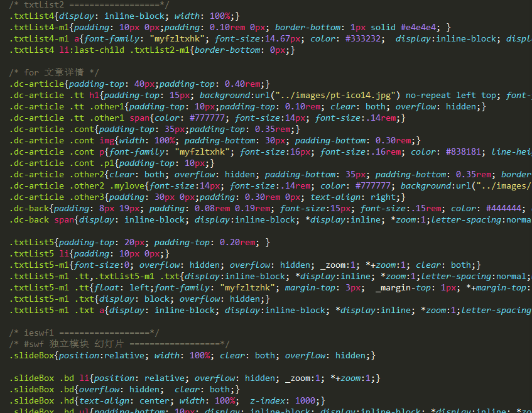Click the .cont img width 100% rule
The width and height of the screenshot is (532, 413).
coord(215,141)
